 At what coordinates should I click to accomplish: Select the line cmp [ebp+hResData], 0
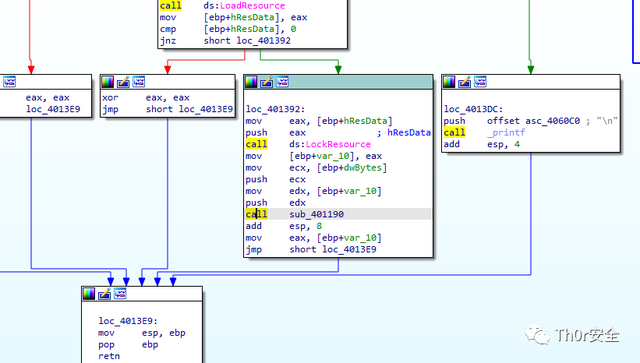click(228, 29)
